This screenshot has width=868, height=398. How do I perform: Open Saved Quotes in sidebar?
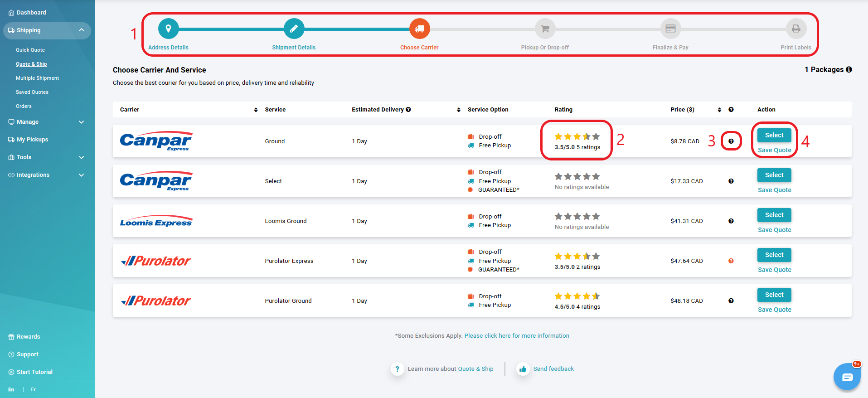32,92
